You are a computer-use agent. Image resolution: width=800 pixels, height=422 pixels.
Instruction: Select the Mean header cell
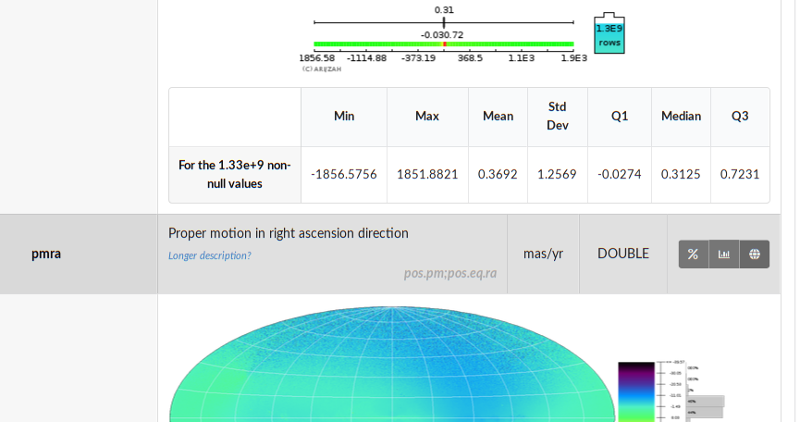click(x=498, y=117)
